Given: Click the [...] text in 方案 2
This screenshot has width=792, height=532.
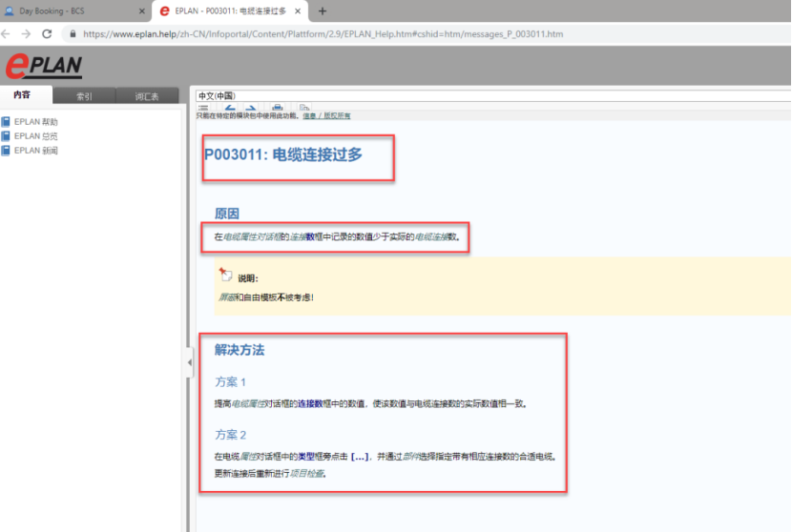Looking at the screenshot, I should [x=360, y=457].
